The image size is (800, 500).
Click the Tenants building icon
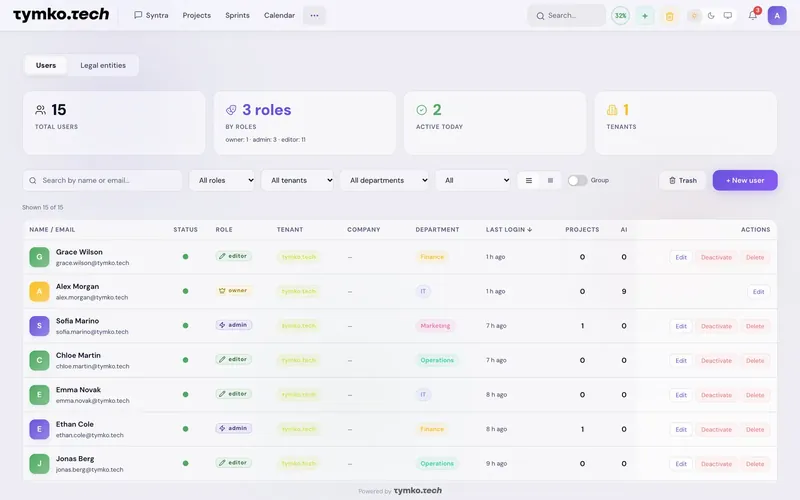pyautogui.click(x=612, y=110)
